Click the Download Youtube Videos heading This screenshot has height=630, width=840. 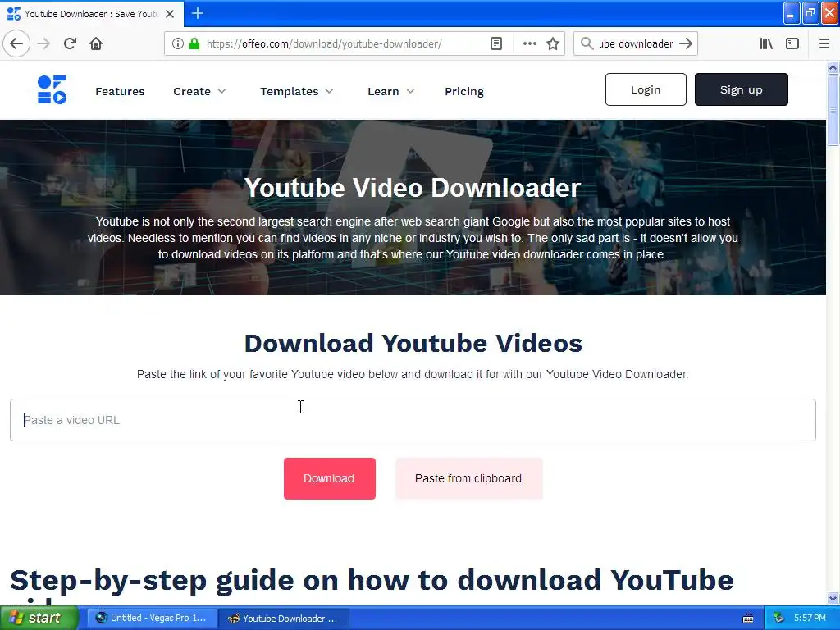coord(413,343)
